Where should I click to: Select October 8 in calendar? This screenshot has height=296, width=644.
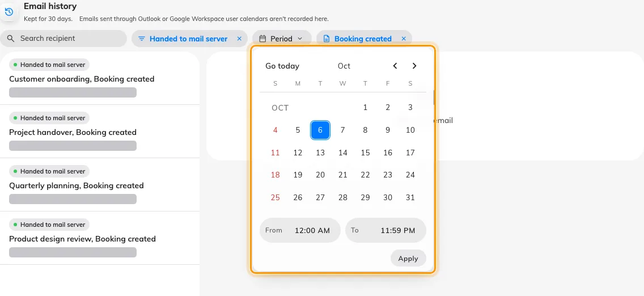pyautogui.click(x=365, y=130)
